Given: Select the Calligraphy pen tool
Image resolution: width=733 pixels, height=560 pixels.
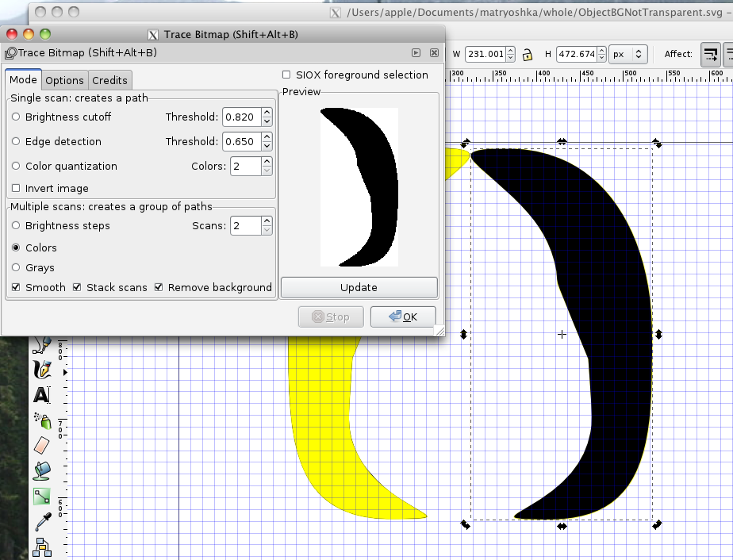Looking at the screenshot, I should click(41, 370).
